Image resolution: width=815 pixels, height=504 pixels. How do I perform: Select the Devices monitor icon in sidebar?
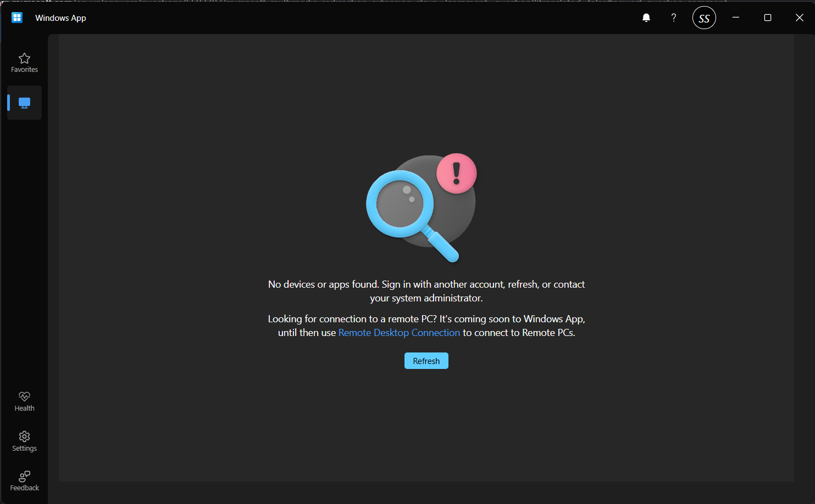click(x=24, y=103)
